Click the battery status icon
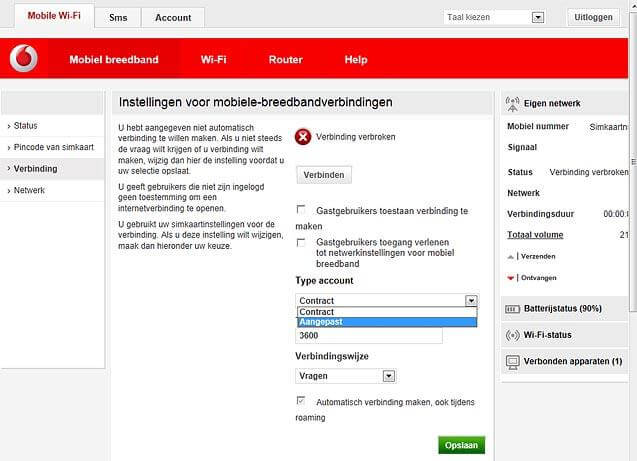The image size is (637, 461). tap(512, 309)
